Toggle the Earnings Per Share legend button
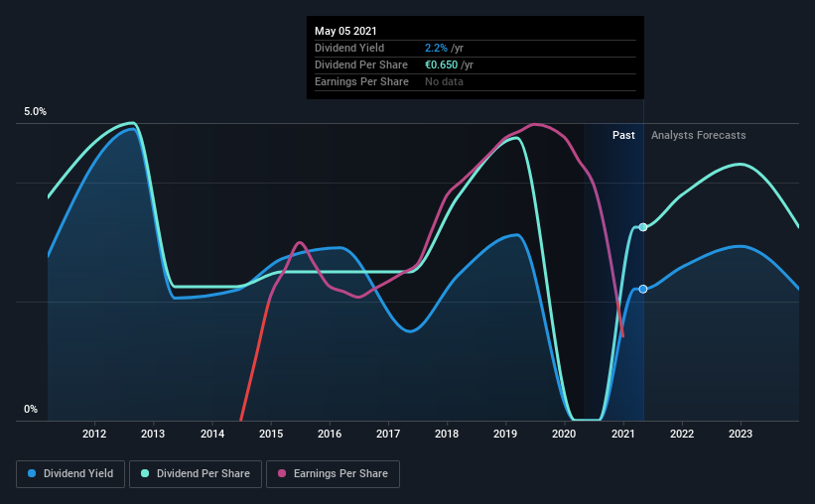815x504 pixels. [333, 474]
